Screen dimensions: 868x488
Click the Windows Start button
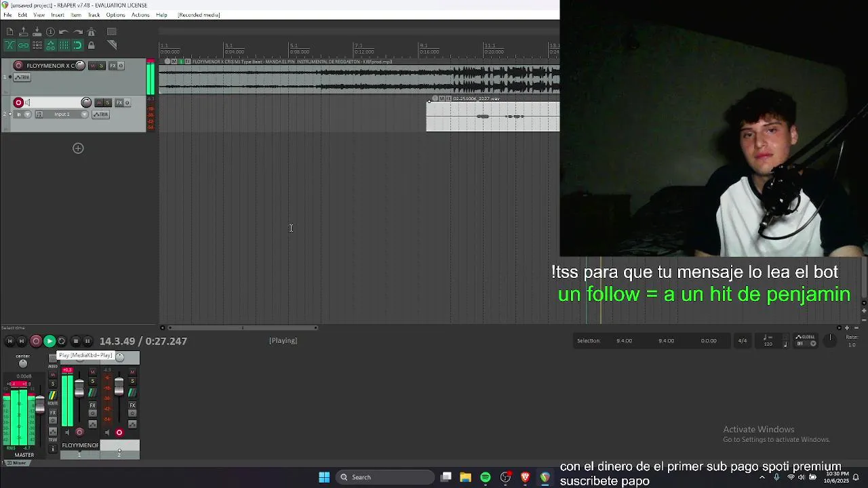coord(324,477)
